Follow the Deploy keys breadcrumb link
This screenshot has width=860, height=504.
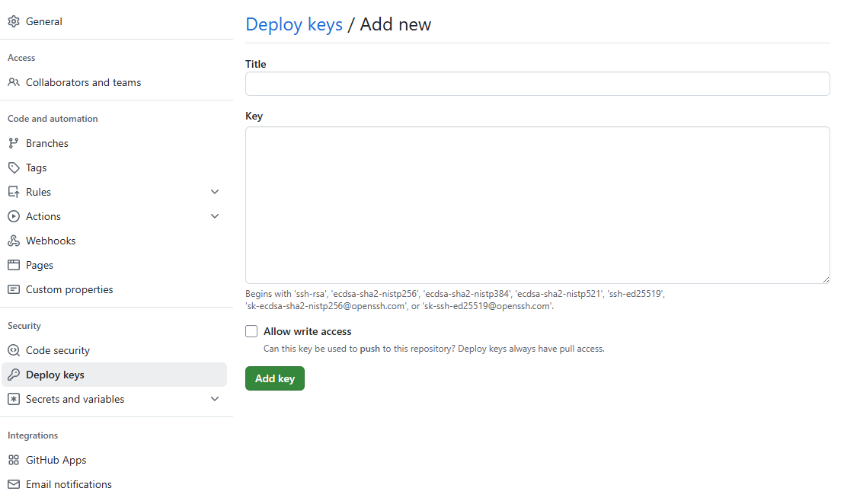(294, 24)
